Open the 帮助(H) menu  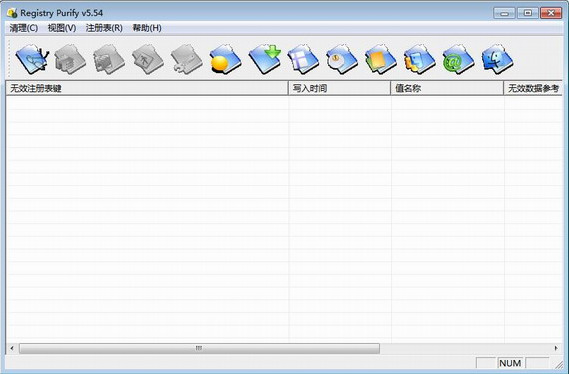pos(147,28)
